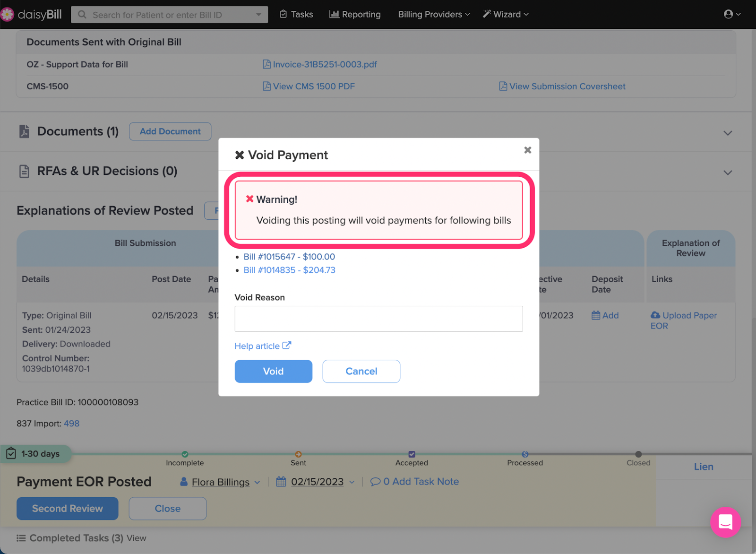Expand the Documents section chevron
This screenshot has height=554, width=756.
pyautogui.click(x=728, y=133)
